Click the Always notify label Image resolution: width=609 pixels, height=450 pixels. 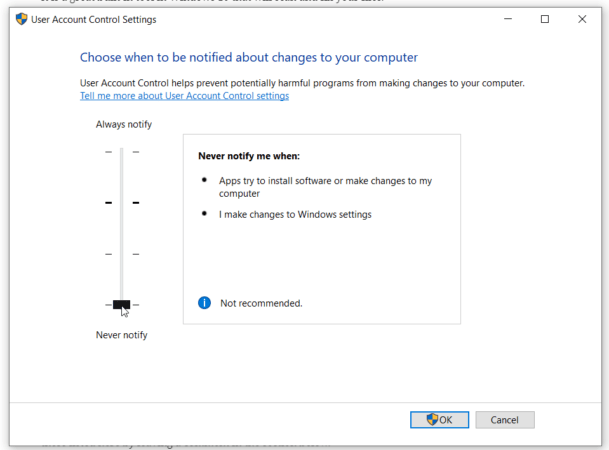[x=123, y=124]
